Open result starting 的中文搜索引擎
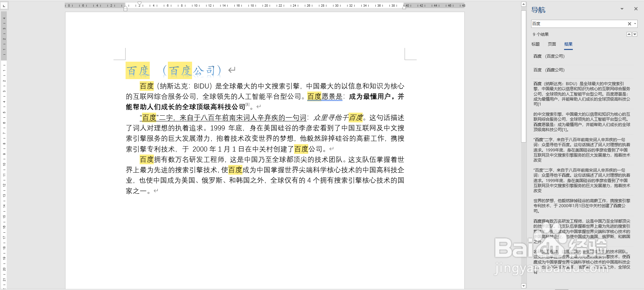644x290 pixels. coord(582,122)
